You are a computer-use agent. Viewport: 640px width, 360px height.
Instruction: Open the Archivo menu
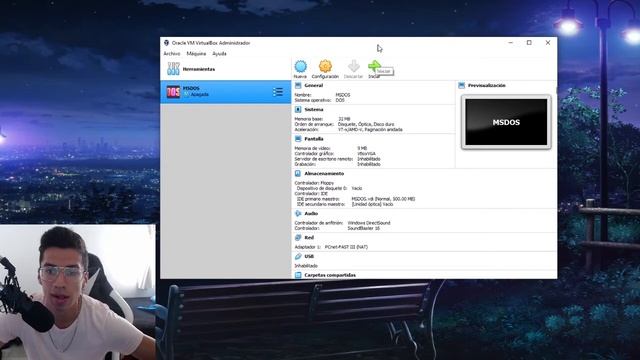point(172,53)
